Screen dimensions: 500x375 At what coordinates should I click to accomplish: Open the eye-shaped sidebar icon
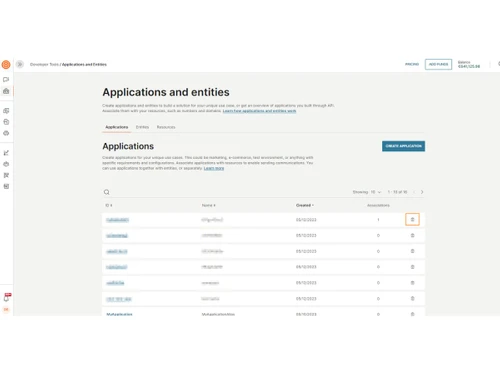pos(6,133)
